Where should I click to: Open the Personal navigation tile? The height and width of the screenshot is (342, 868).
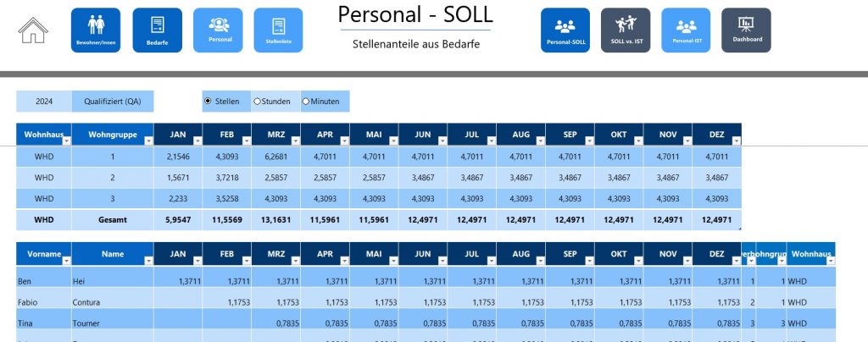pos(218,30)
